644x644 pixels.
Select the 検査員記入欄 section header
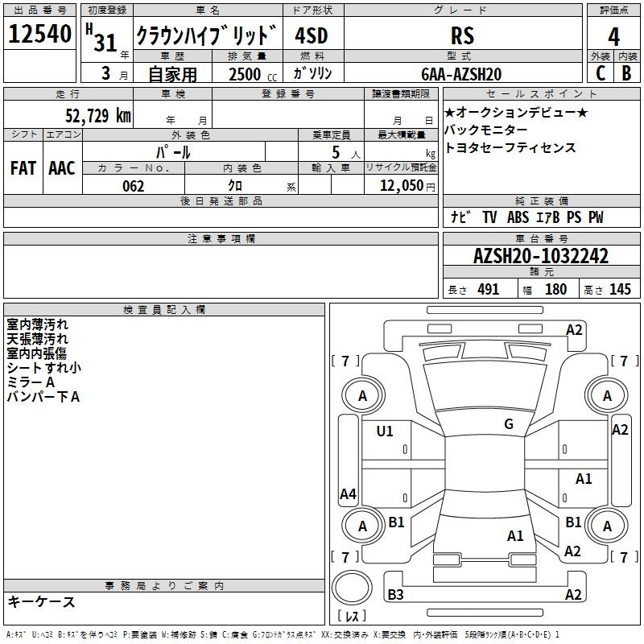click(x=164, y=310)
